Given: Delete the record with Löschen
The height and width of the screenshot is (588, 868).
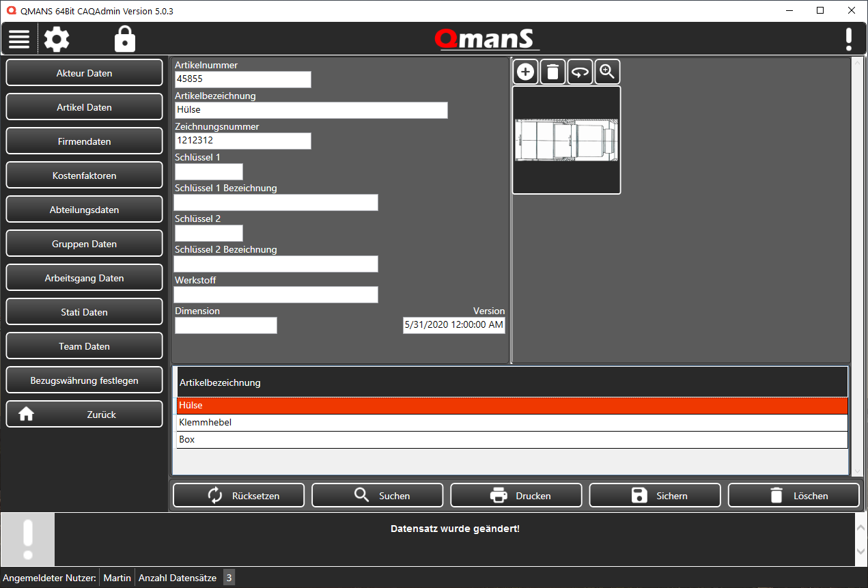Looking at the screenshot, I should click(794, 496).
